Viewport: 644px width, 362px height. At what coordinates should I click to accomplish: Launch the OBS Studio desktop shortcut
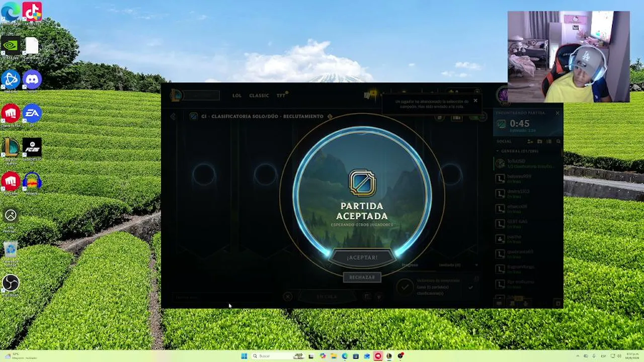[11, 285]
